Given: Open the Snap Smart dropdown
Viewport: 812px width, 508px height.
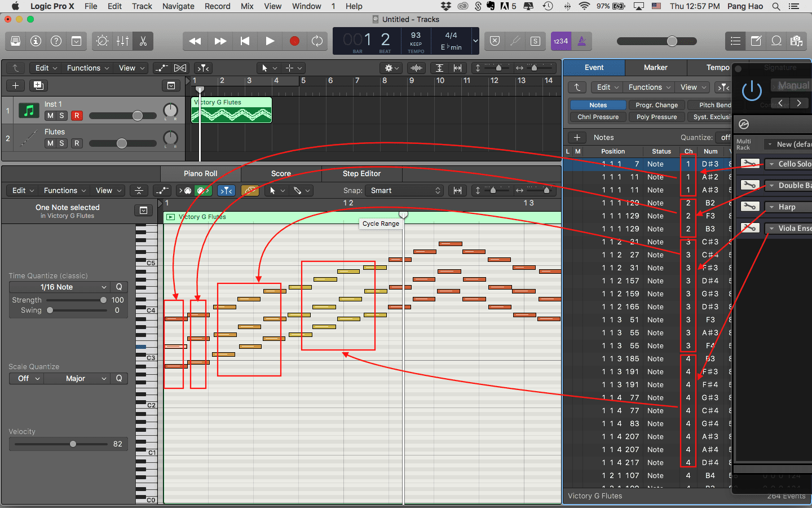Looking at the screenshot, I should [x=405, y=191].
